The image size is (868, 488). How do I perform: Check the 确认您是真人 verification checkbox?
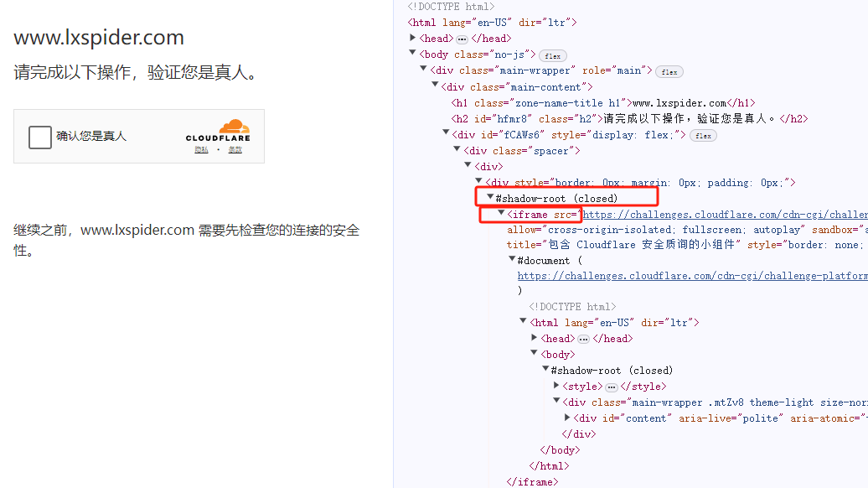40,137
